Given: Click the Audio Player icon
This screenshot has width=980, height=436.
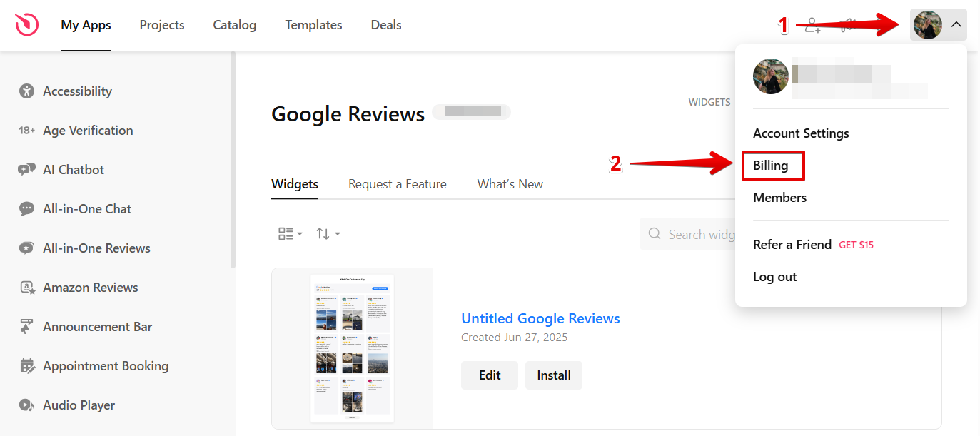Looking at the screenshot, I should (27, 405).
